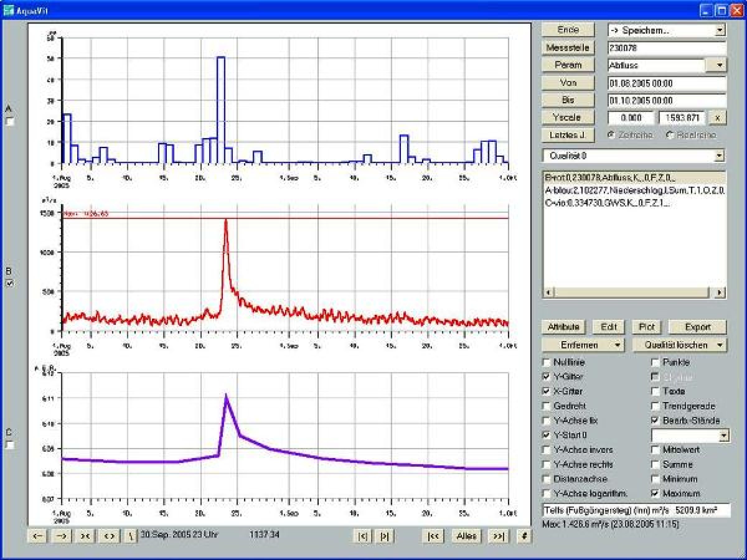Click the Export button
The image size is (747, 560).
click(698, 327)
